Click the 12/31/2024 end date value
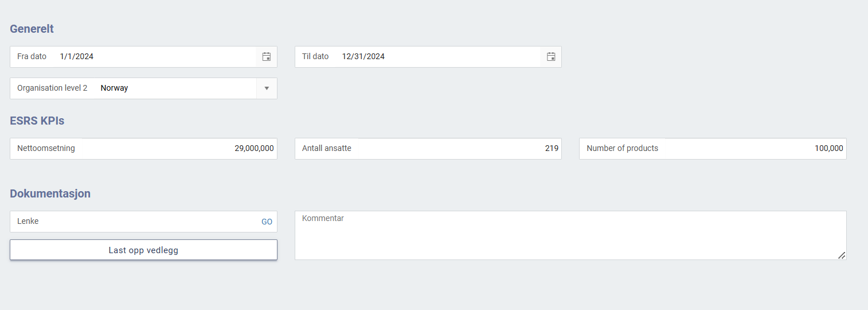The height and width of the screenshot is (310, 868). click(x=363, y=57)
